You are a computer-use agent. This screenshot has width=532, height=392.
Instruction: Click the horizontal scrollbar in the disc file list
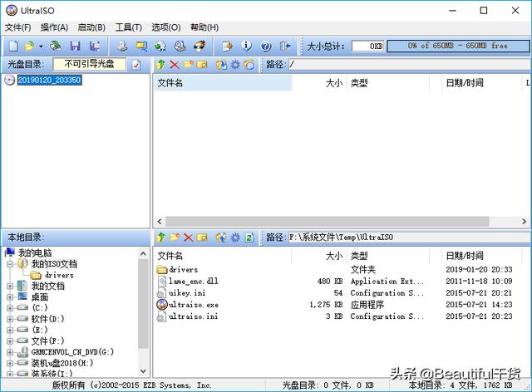point(327,222)
